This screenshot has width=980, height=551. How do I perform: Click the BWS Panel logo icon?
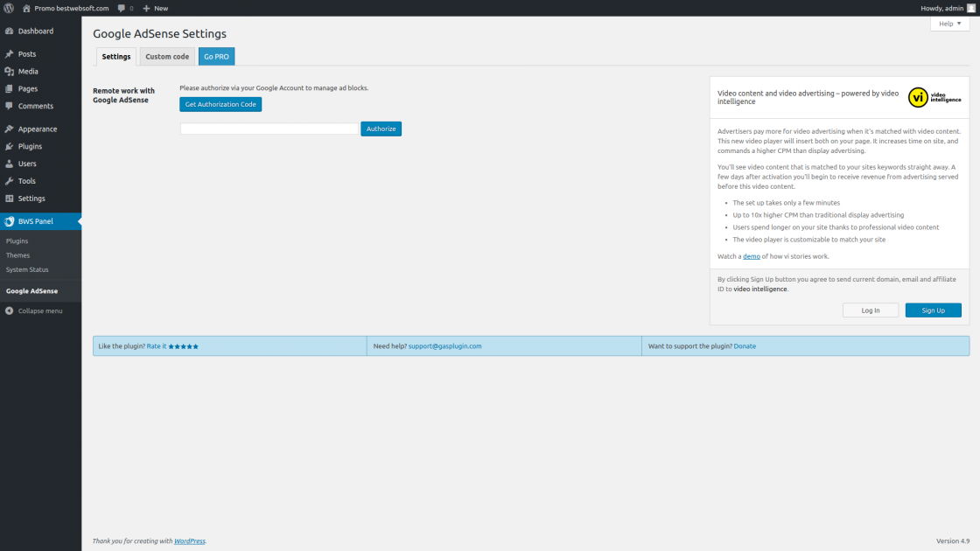(x=10, y=221)
